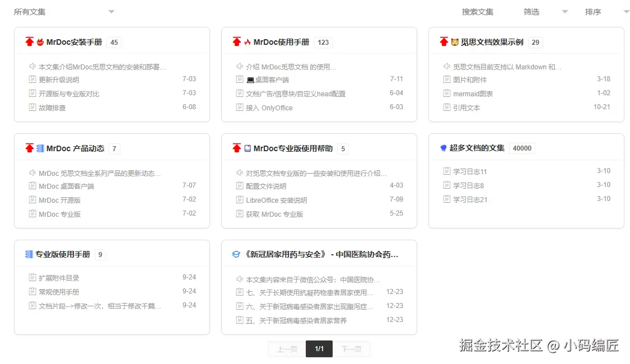Image resolution: width=630 pixels, height=364 pixels.
Task: Click the 45 count badge
Action: pos(114,43)
